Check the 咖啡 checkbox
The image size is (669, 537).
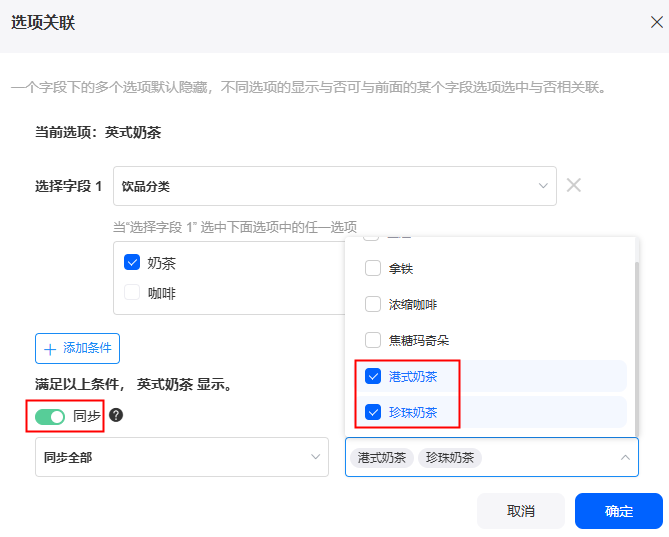[132, 293]
